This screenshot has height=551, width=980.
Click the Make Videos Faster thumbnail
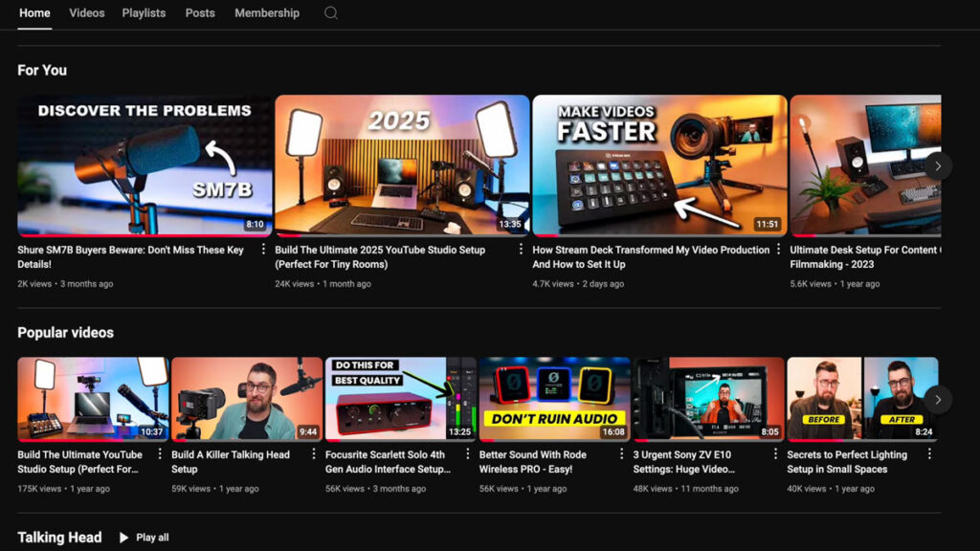point(659,165)
